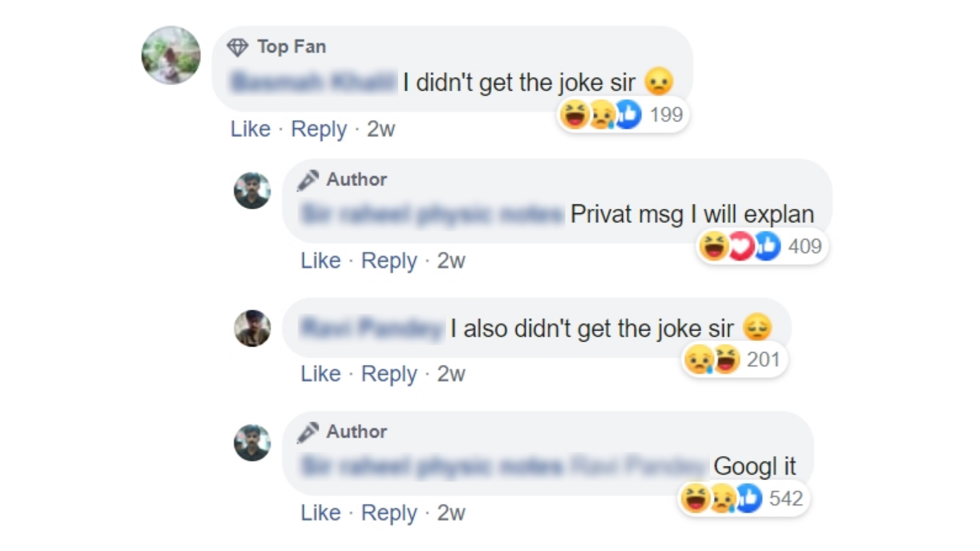
Task: Open the 2w timestamp on the top comment
Action: pyautogui.click(x=381, y=129)
